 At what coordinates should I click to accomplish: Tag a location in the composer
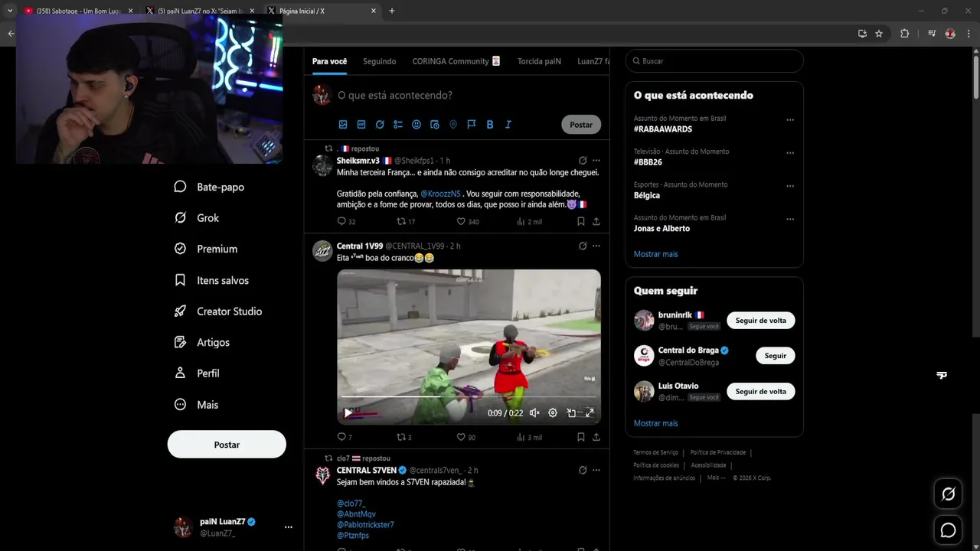pyautogui.click(x=453, y=125)
